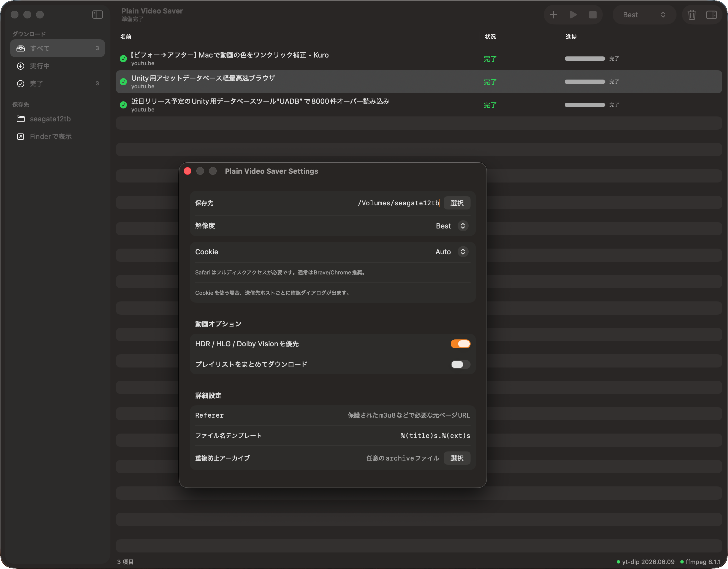Viewport: 728px width, 569px height.
Task: Click the 3 項目 status bar text
Action: pos(125,562)
